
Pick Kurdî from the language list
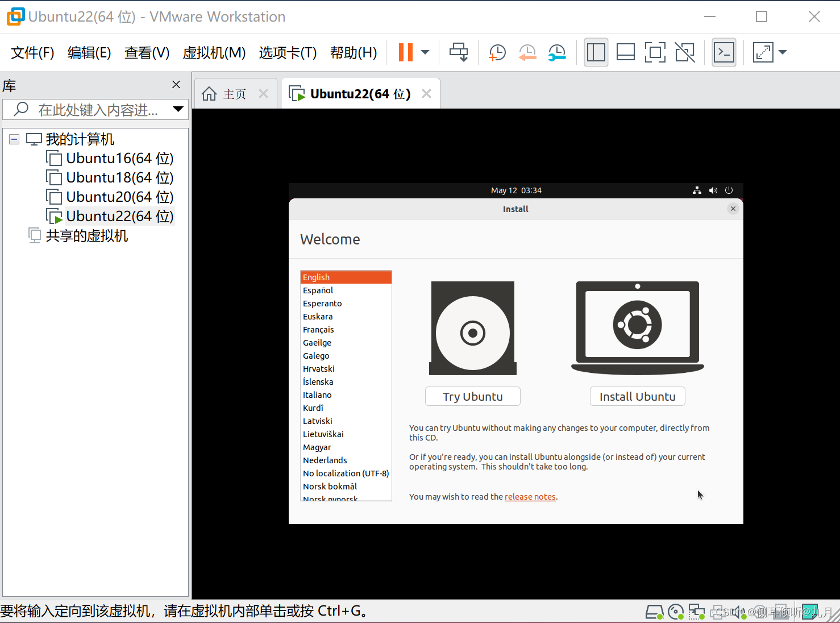pyautogui.click(x=346, y=408)
